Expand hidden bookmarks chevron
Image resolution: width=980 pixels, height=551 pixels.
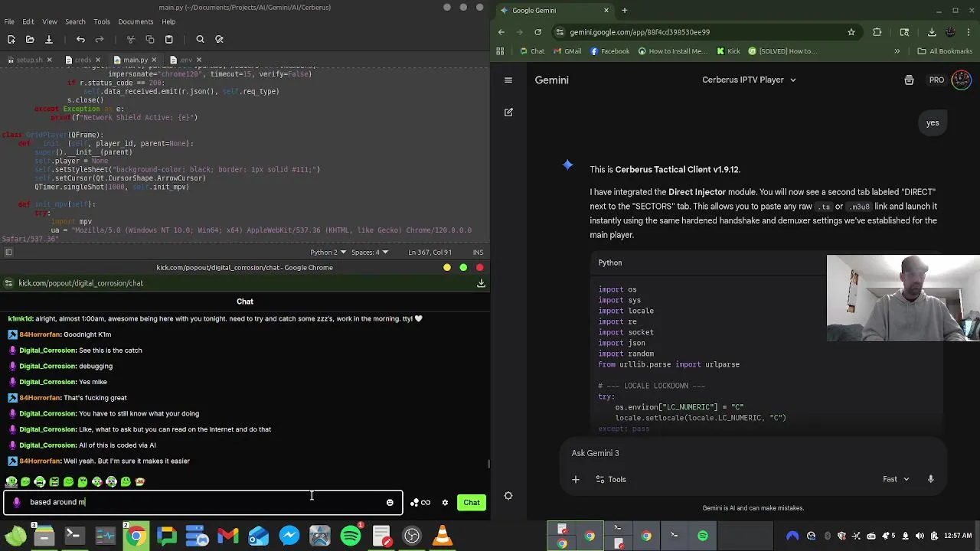(897, 51)
